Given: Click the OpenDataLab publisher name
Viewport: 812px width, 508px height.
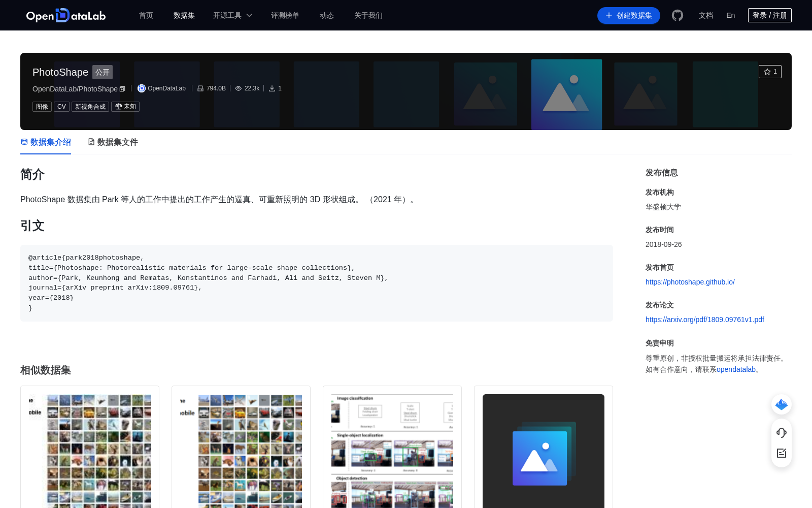Looking at the screenshot, I should pos(166,88).
